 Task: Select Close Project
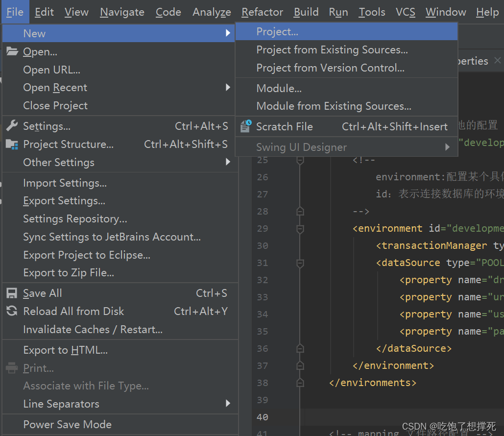point(119,105)
